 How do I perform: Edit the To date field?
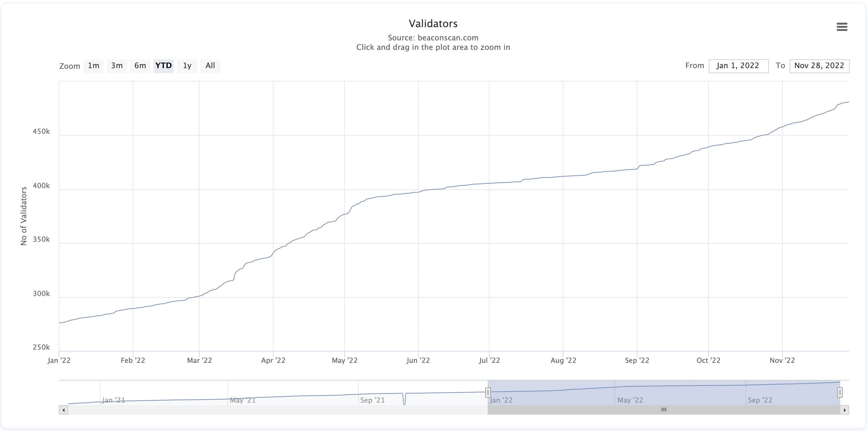[819, 66]
